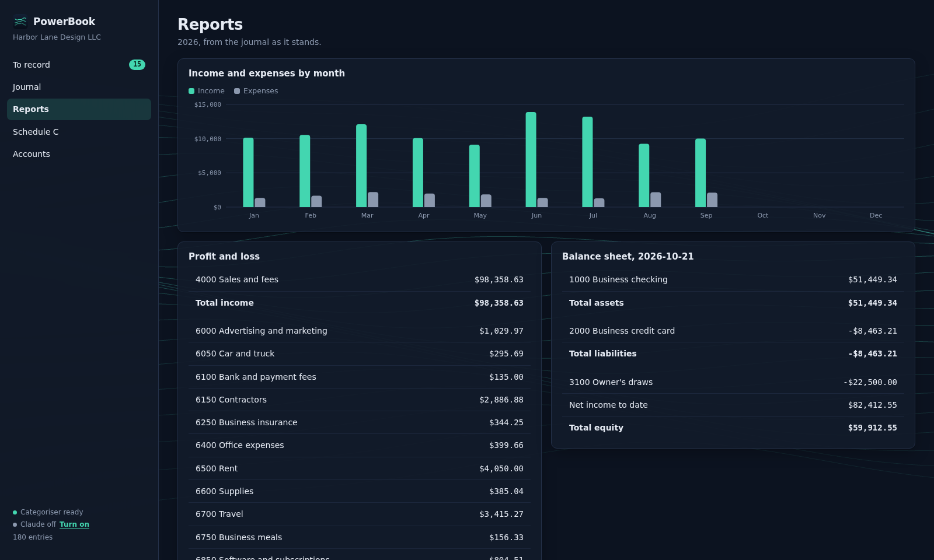Click 6100 Bank and payment fees
This screenshot has width=934, height=560.
point(360,377)
